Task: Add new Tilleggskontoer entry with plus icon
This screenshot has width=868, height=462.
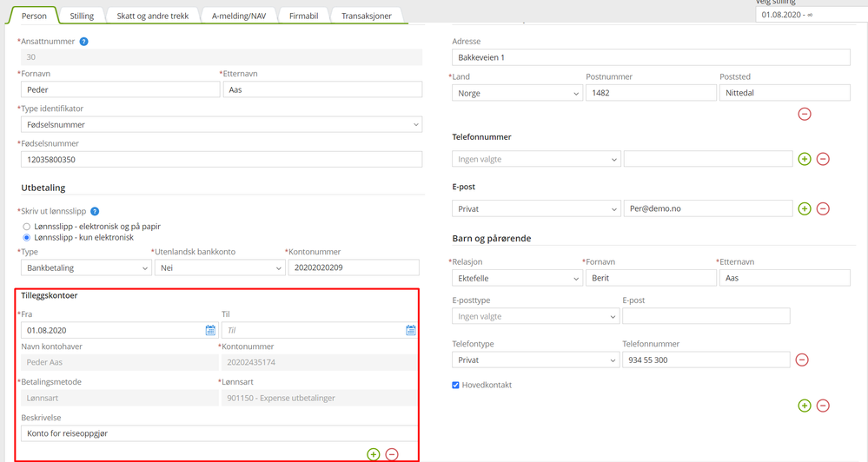Action: point(374,454)
